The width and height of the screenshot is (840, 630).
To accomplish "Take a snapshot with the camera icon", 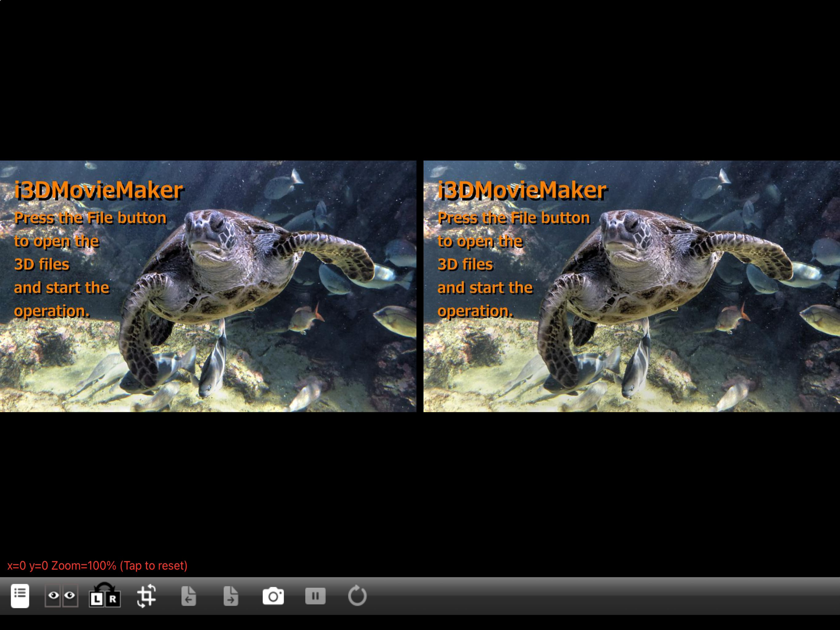I will (x=273, y=596).
